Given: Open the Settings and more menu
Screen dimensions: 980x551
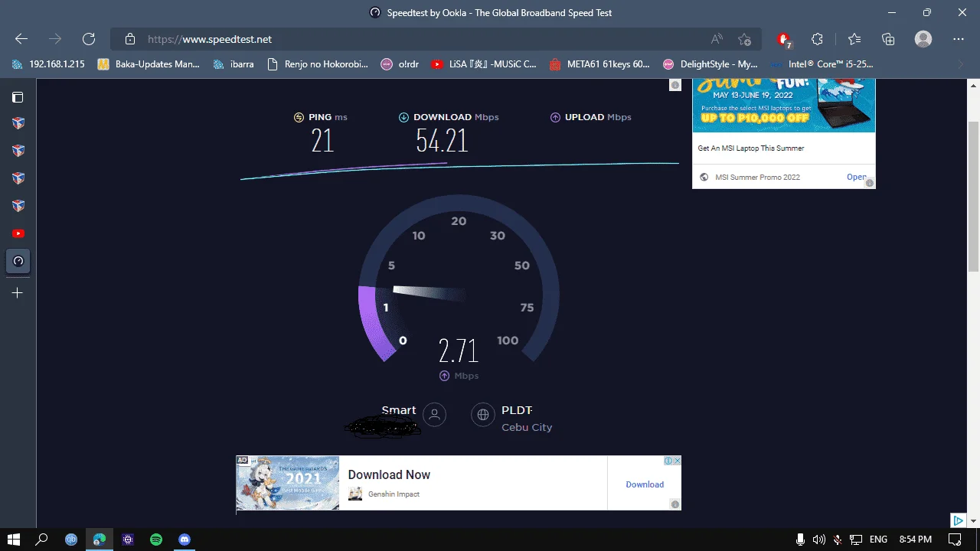Looking at the screenshot, I should pos(959,39).
